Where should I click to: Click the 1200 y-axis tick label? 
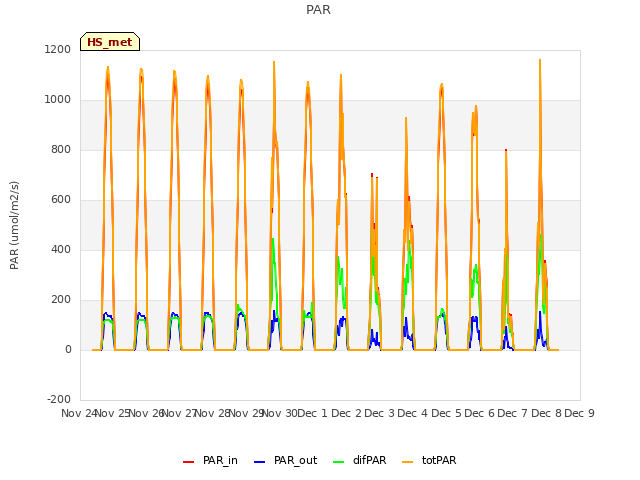point(58,49)
